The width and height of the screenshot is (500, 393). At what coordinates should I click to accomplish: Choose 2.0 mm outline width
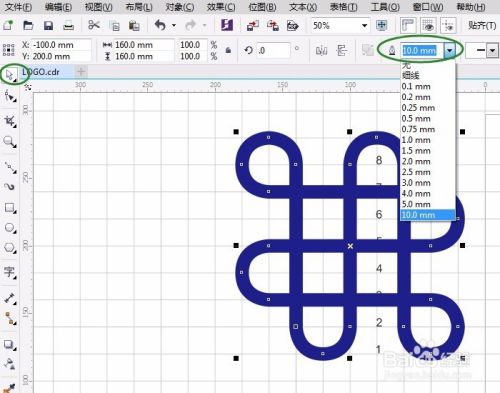tap(428, 162)
